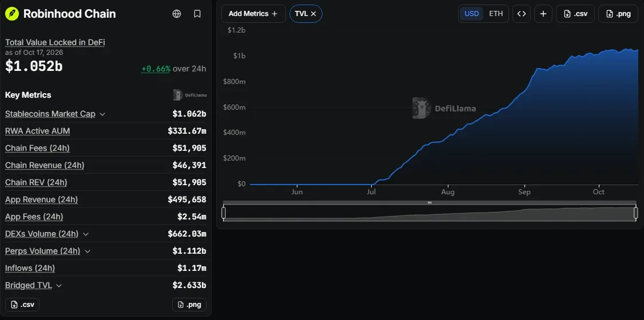Remove the TVL metric chip
Screen dimensions: 644x320
coord(313,14)
